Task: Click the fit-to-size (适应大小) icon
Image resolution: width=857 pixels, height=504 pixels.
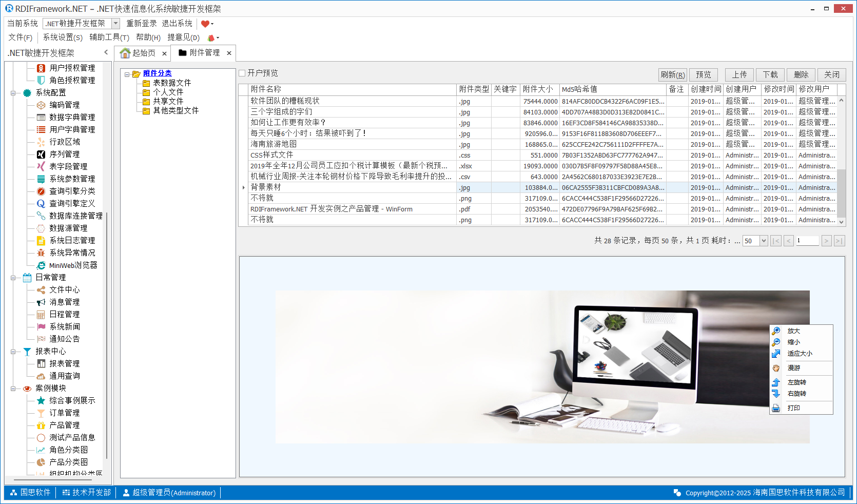Action: click(776, 354)
